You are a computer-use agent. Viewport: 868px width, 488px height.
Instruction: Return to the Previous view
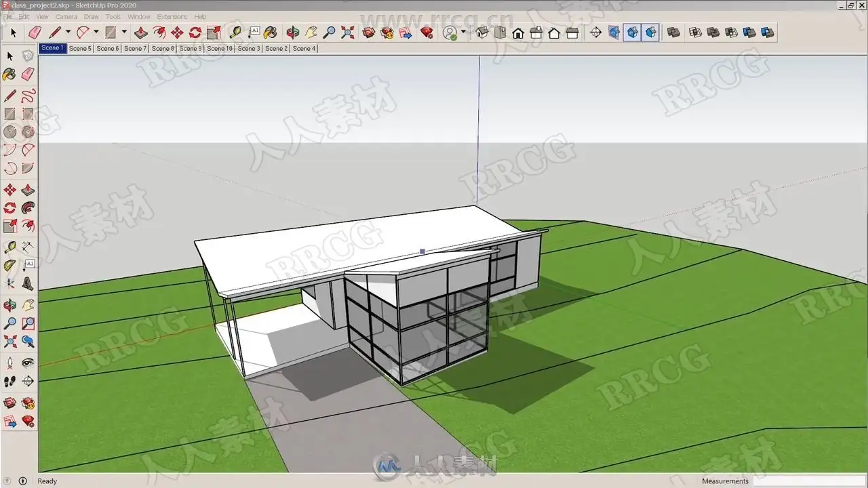pyautogui.click(x=28, y=342)
